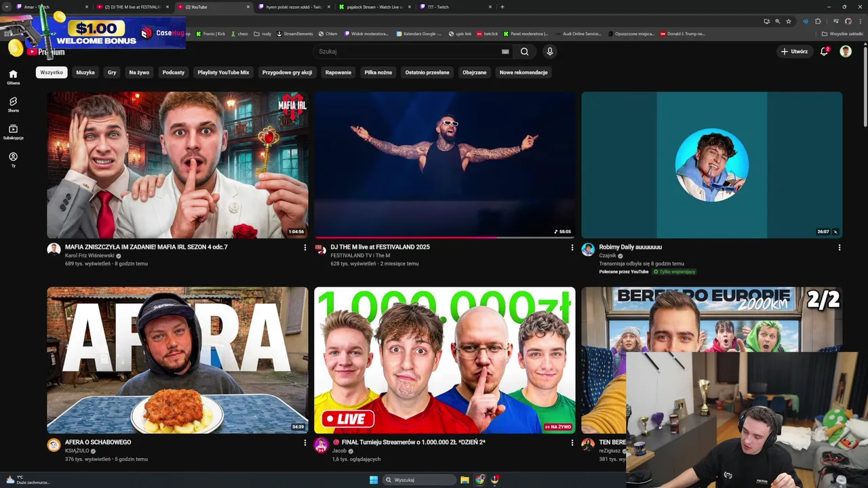This screenshot has width=868, height=488.
Task: Open the 'Ty' profile sidebar icon
Action: point(13,160)
